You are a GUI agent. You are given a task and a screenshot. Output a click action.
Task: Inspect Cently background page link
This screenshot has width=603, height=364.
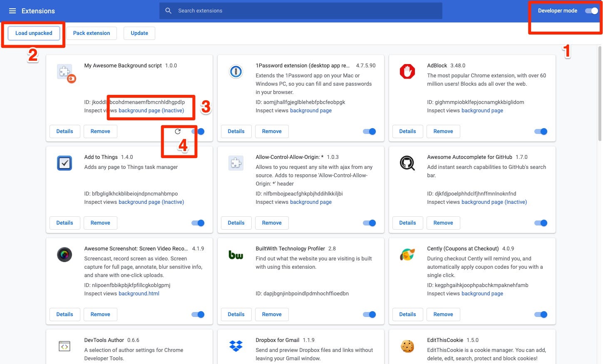482,294
